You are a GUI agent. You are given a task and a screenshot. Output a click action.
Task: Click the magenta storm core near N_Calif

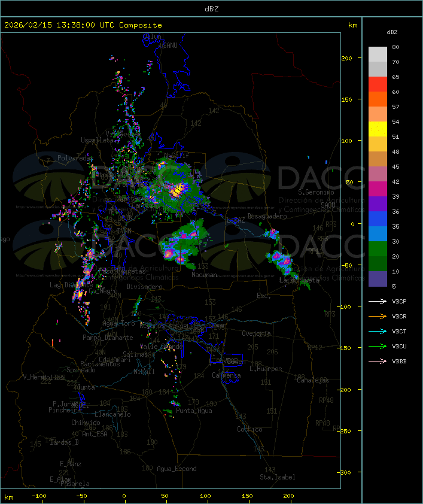(x=161, y=166)
